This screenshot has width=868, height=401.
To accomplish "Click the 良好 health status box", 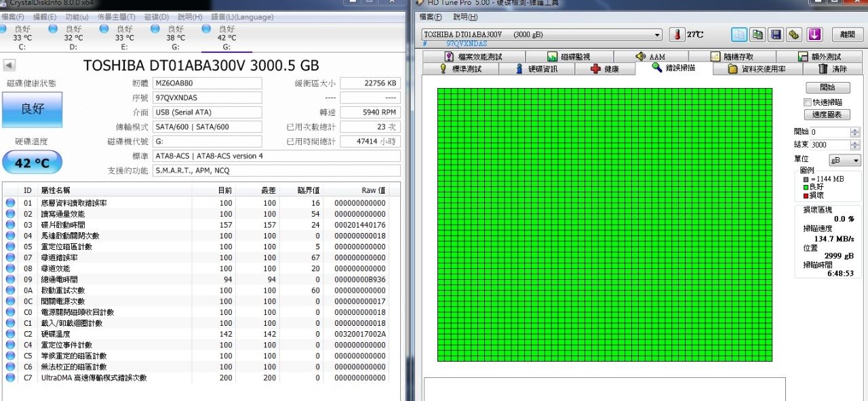I will (x=32, y=109).
